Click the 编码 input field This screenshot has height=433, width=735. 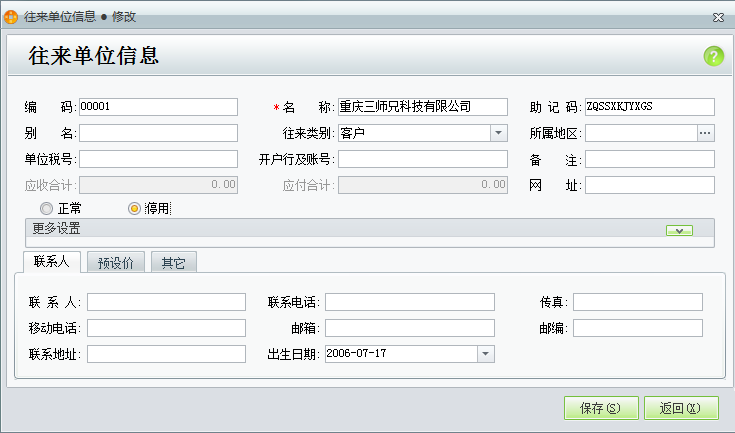click(x=158, y=107)
